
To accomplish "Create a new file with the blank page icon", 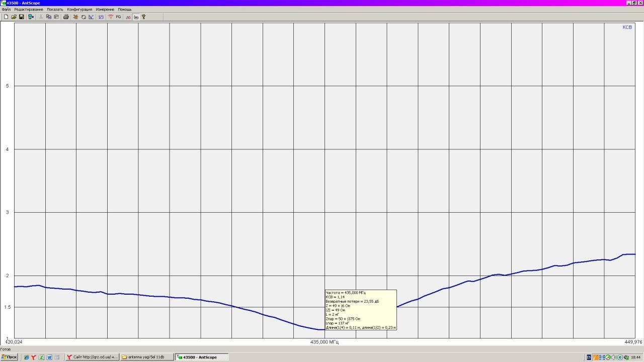I will (x=6, y=17).
